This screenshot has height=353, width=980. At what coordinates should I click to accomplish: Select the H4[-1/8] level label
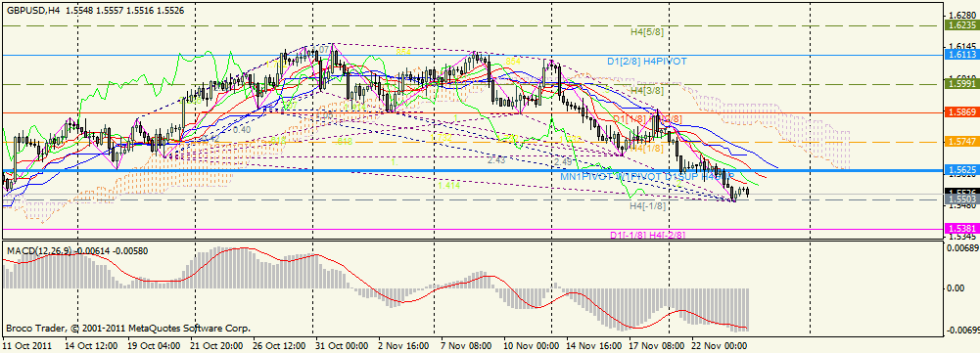(x=647, y=205)
